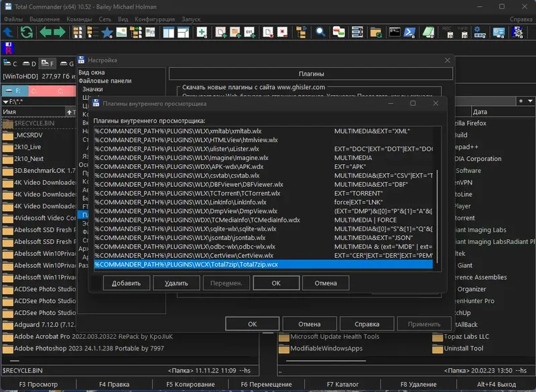Open the Конфигурация menu
Viewport: 536px width, 392px height.
155,19
